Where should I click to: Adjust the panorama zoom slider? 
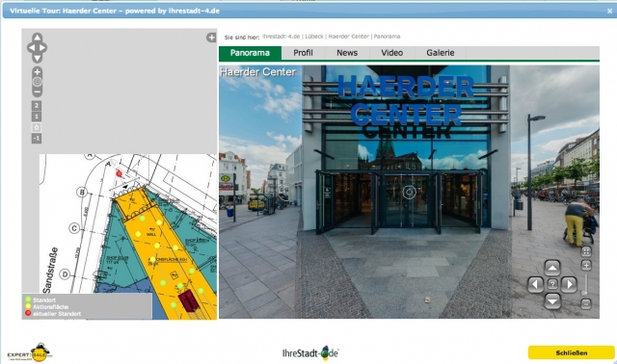pyautogui.click(x=585, y=284)
